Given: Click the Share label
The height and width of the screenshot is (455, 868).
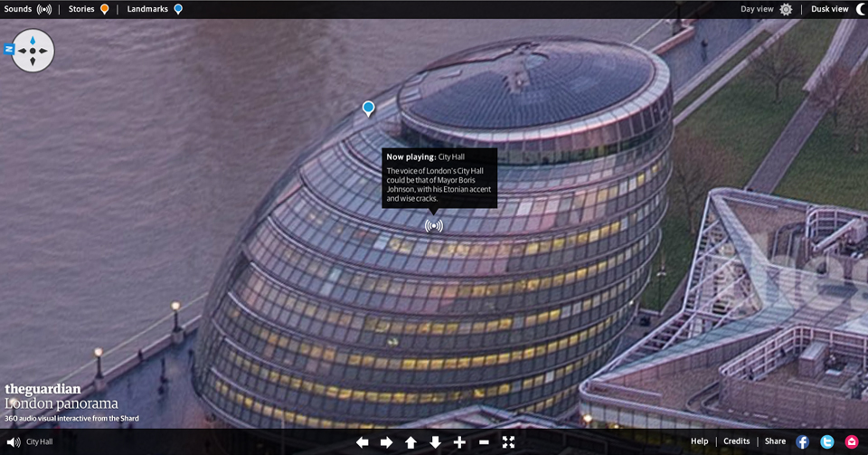Looking at the screenshot, I should pyautogui.click(x=775, y=441).
